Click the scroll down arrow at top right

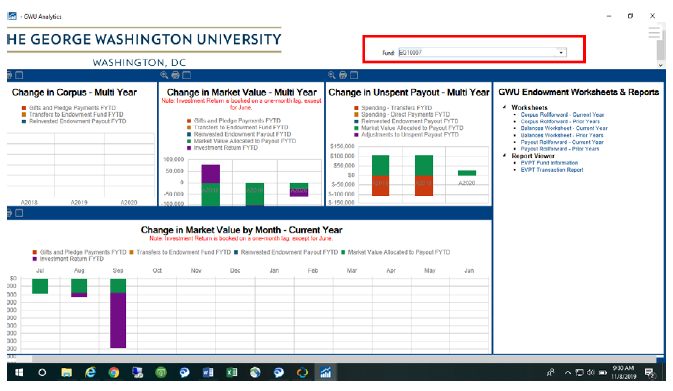point(661,65)
